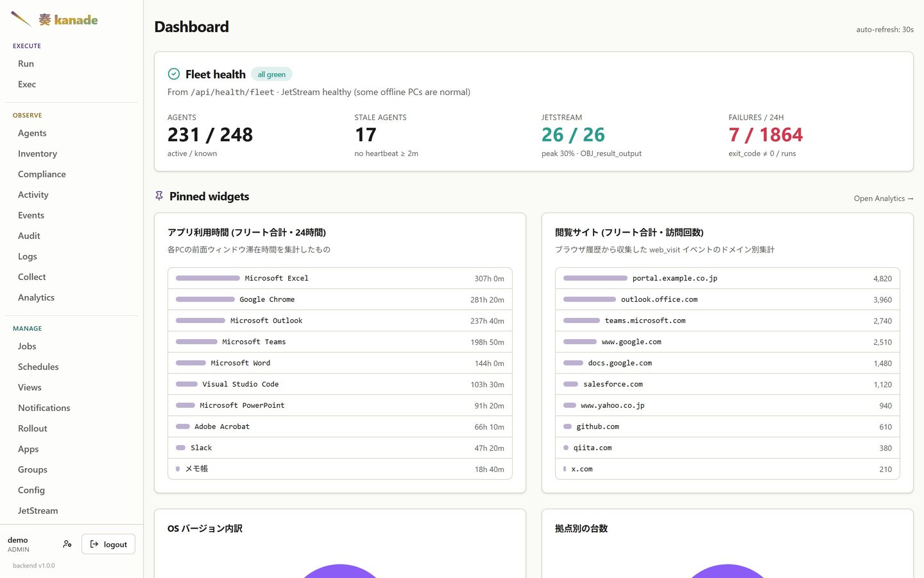Select JetStream in the sidebar
The width and height of the screenshot is (924, 578).
[71, 511]
